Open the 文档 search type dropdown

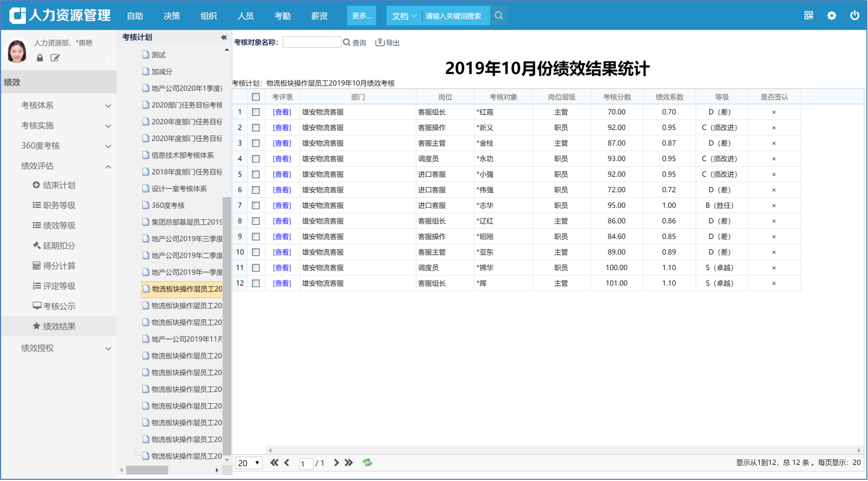404,16
